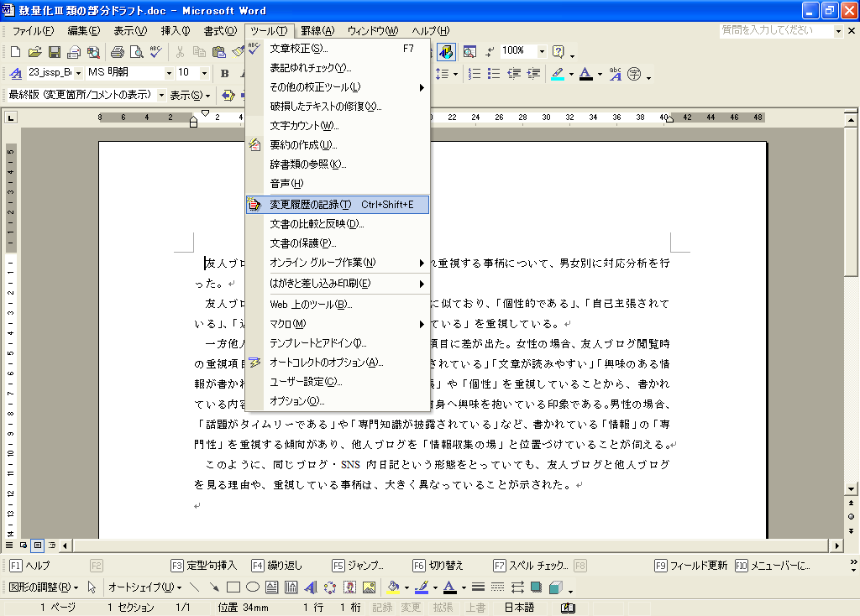
Task: Click the Save icon in the toolbar
Action: (x=54, y=52)
